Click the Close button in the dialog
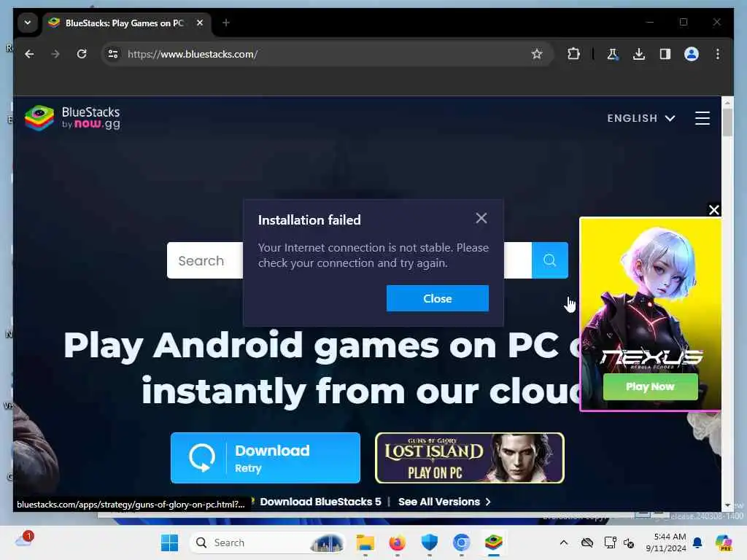 click(438, 298)
